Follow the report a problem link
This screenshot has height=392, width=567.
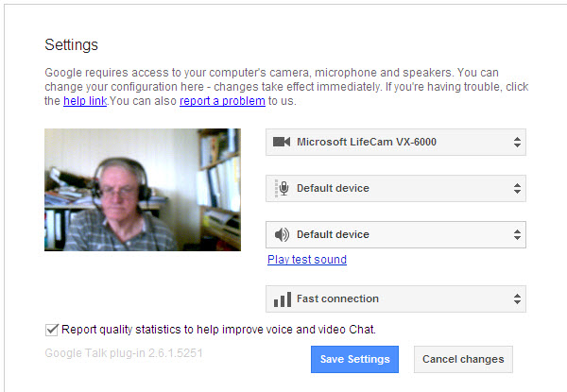[x=222, y=101]
